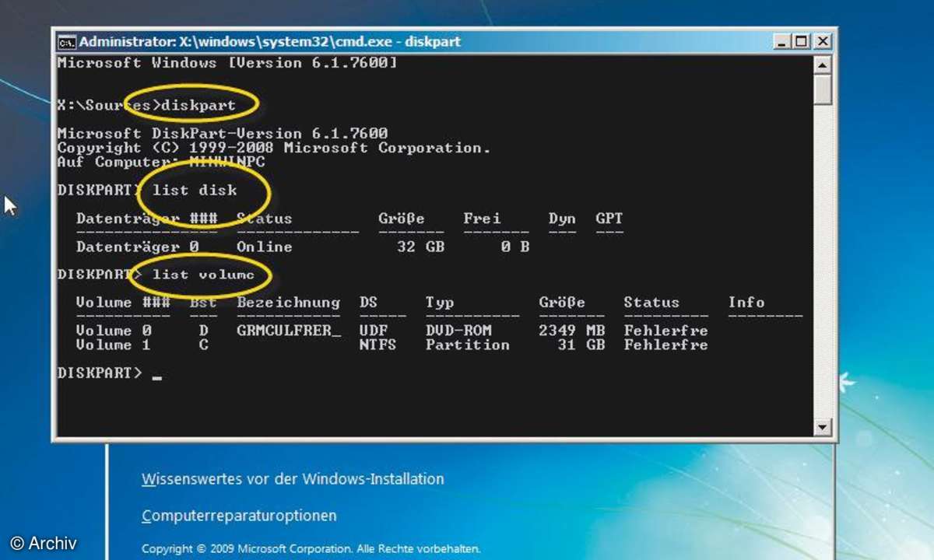Maximize the diskpart command window
934x560 pixels.
point(801,41)
